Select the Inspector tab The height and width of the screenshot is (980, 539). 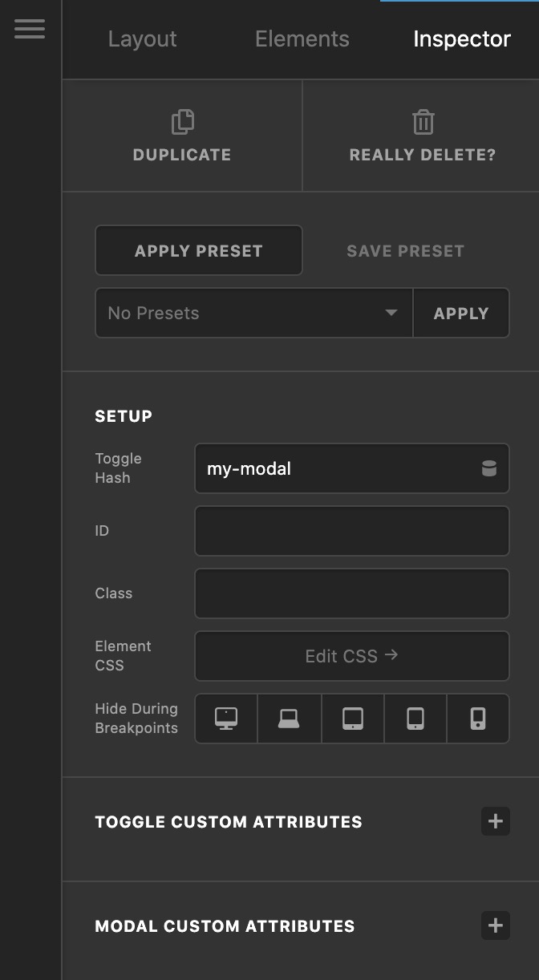pos(462,39)
